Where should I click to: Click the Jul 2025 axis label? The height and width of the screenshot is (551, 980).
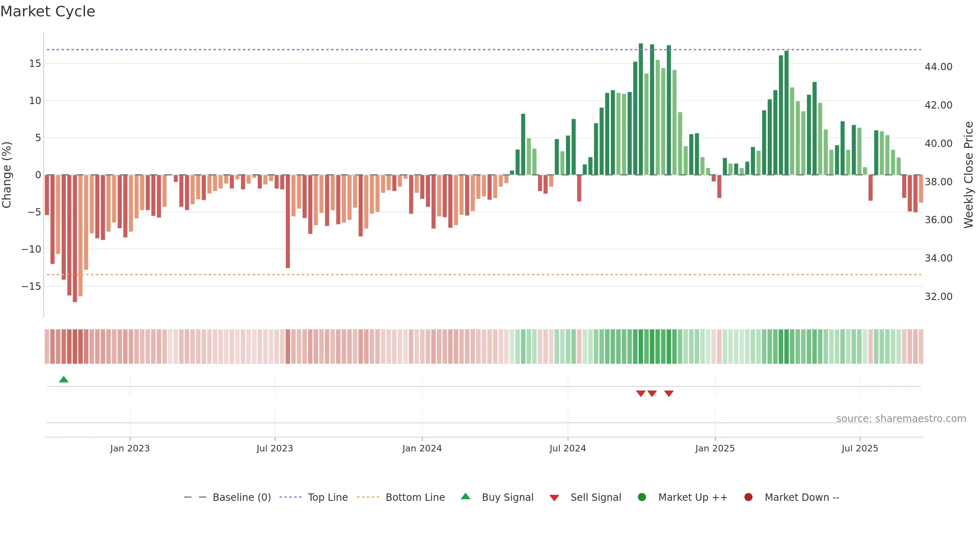(x=860, y=449)
